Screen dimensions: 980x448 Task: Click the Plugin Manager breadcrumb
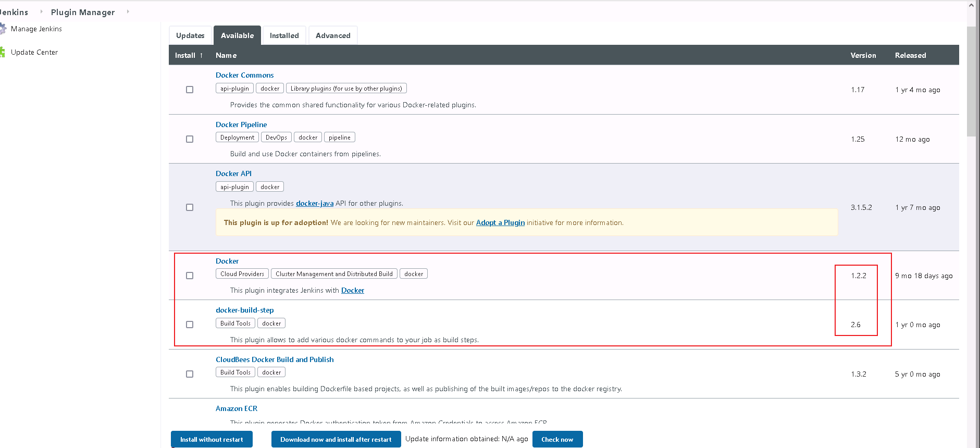point(83,12)
